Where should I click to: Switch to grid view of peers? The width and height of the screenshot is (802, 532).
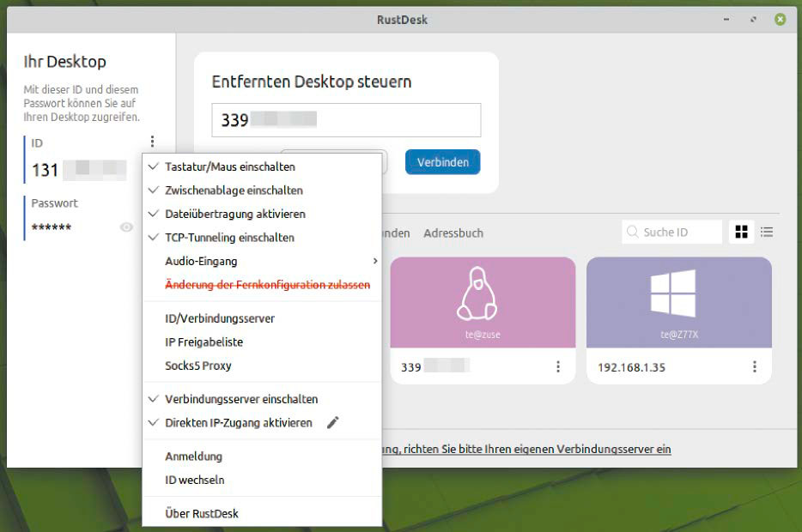click(741, 232)
